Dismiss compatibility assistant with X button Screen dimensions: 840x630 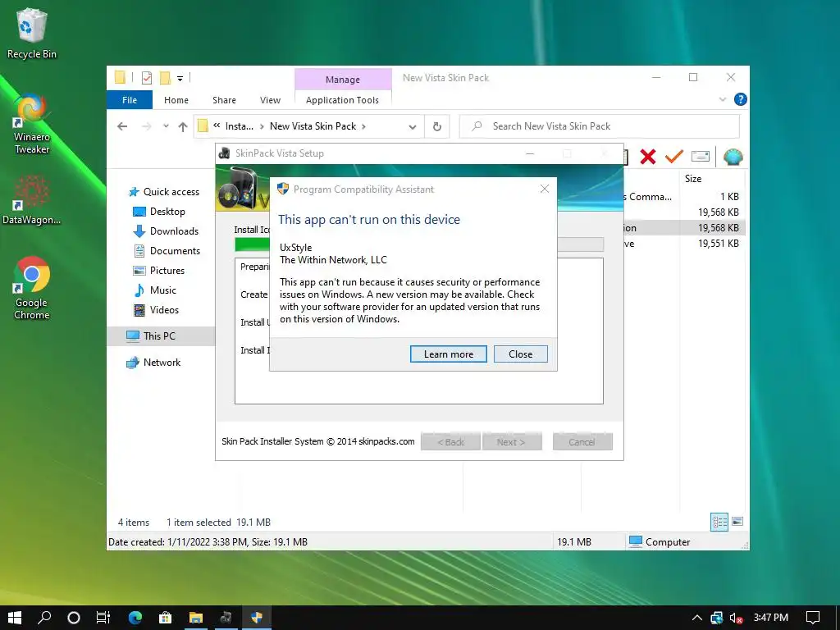[545, 189]
